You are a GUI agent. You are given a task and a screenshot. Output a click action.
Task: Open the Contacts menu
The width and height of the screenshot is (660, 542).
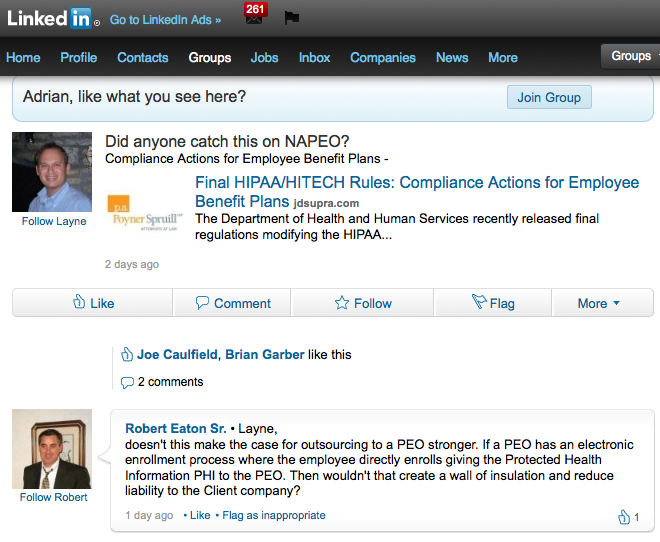point(143,58)
